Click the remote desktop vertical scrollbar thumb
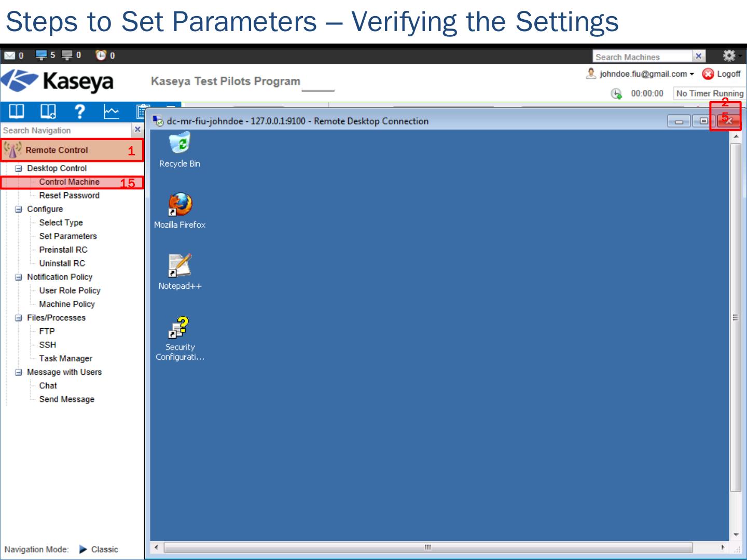The height and width of the screenshot is (560, 747). point(736,317)
